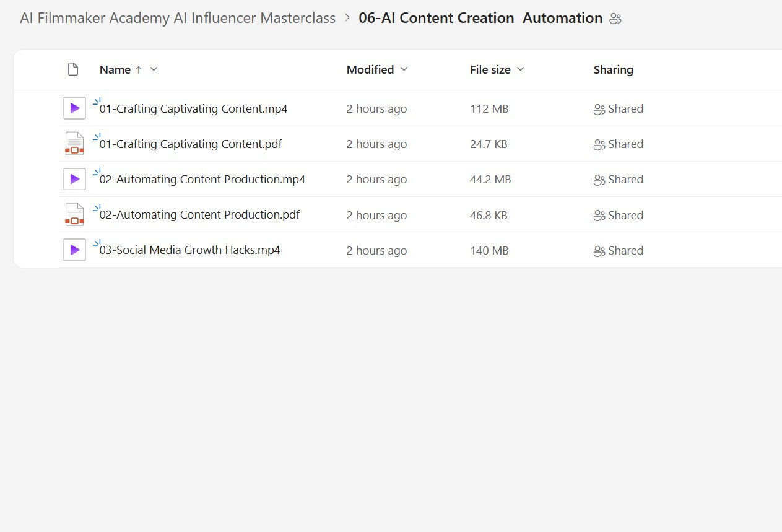This screenshot has width=782, height=532.
Task: Go to AI Filmmaker Academy breadcrumb folder
Action: tap(177, 18)
